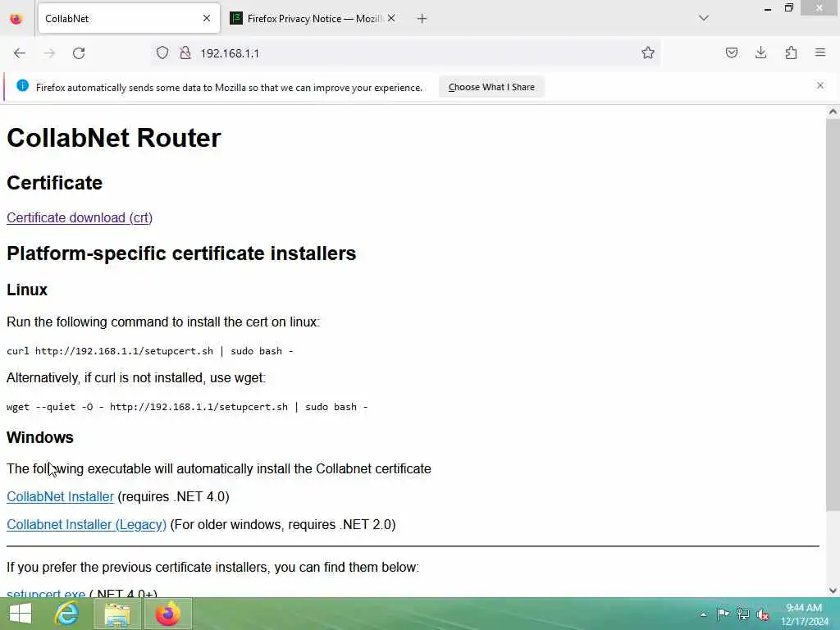The height and width of the screenshot is (630, 840).
Task: Click the page scrollbar down arrow
Action: pos(833,591)
